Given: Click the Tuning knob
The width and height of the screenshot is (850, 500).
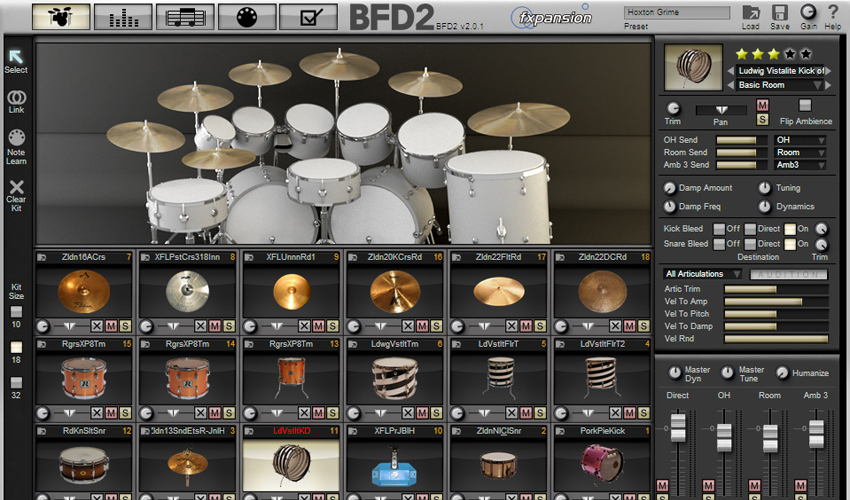Looking at the screenshot, I should point(764,188).
